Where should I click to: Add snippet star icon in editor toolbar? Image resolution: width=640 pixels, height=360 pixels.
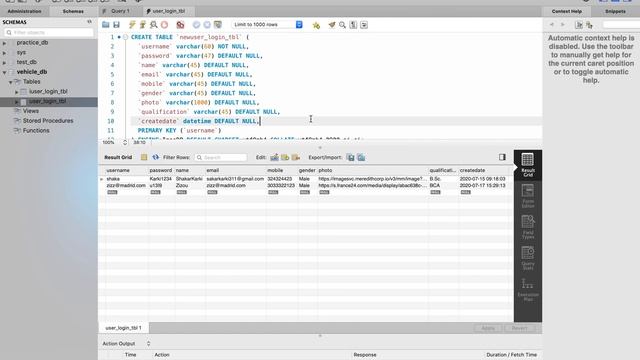[316, 25]
